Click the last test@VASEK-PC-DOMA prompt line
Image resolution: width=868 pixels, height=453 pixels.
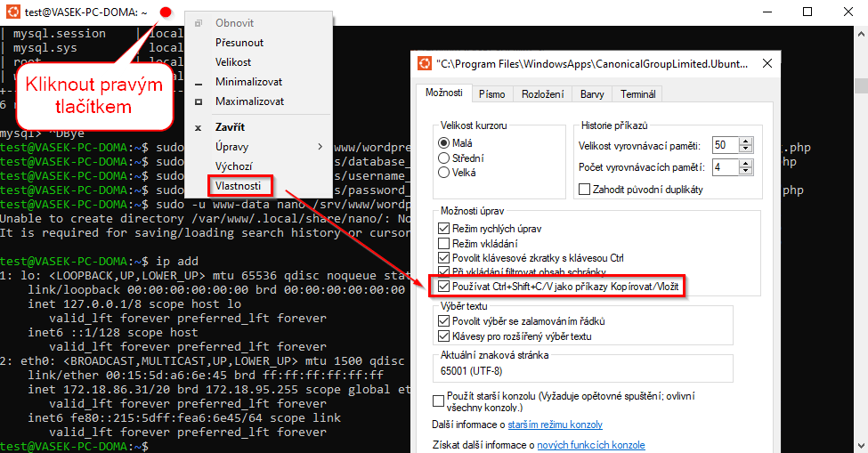coord(74,446)
